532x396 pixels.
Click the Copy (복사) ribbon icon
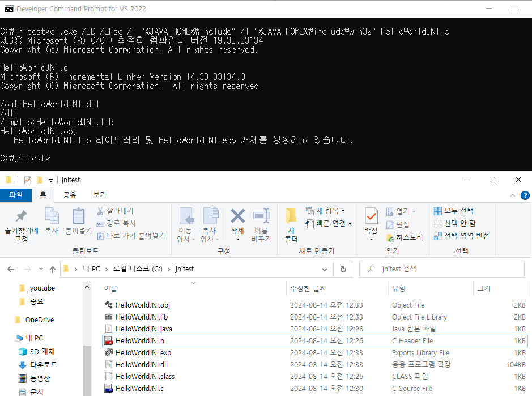point(52,216)
